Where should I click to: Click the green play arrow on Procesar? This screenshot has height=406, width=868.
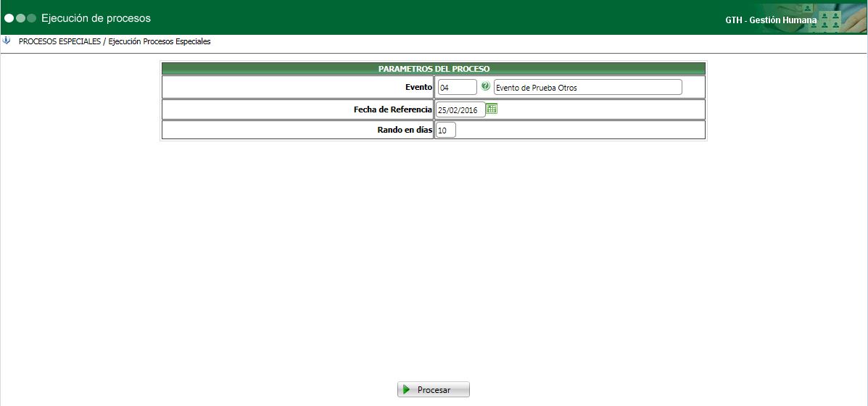click(407, 389)
